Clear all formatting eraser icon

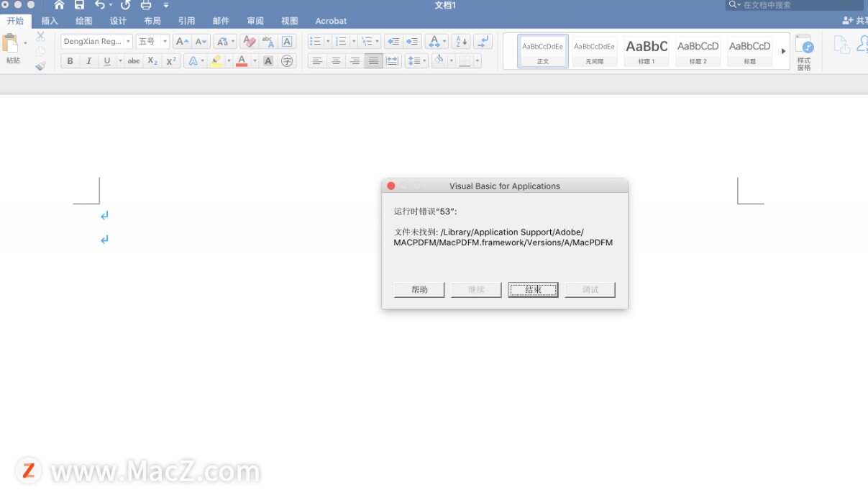(249, 42)
